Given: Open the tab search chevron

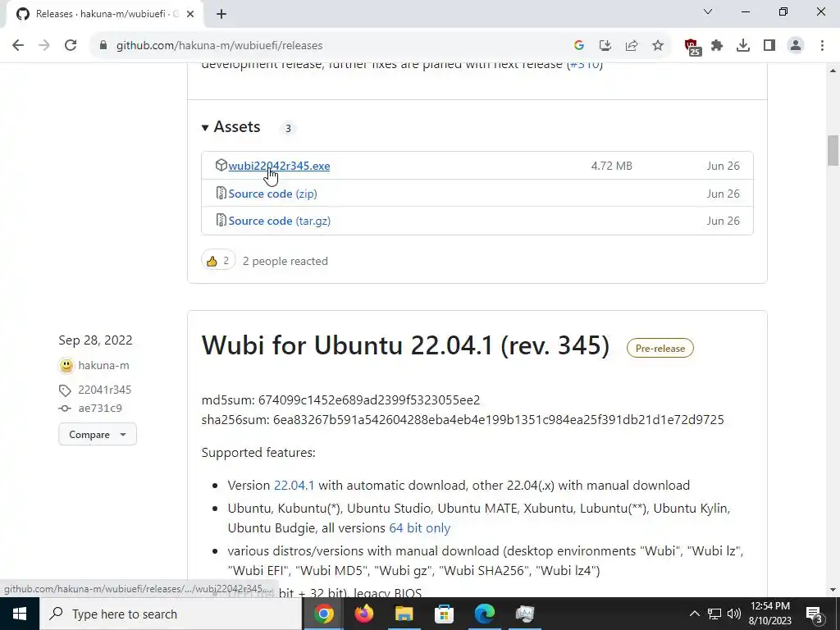Looking at the screenshot, I should (x=708, y=11).
